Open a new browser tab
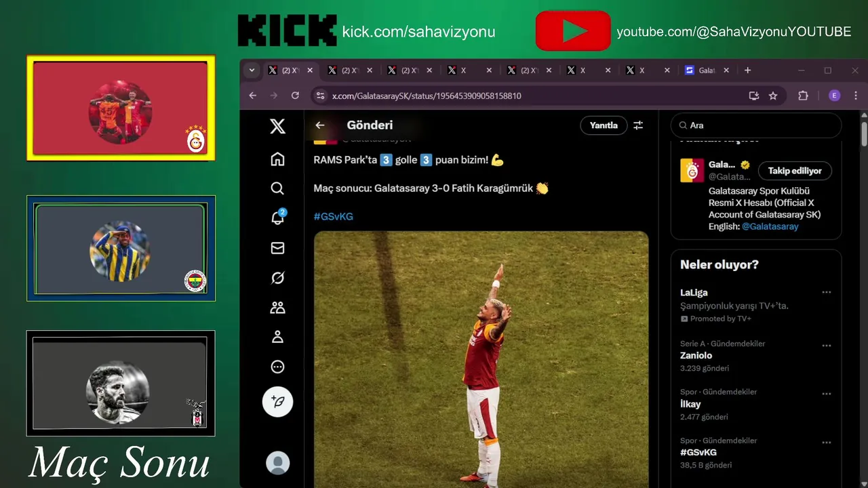868x488 pixels. coord(747,70)
